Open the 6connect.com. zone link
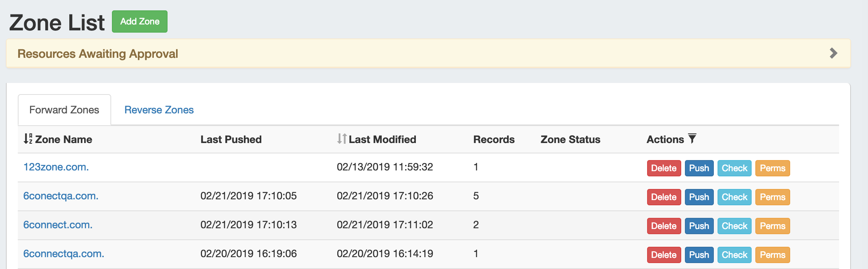868x269 pixels. click(x=58, y=225)
